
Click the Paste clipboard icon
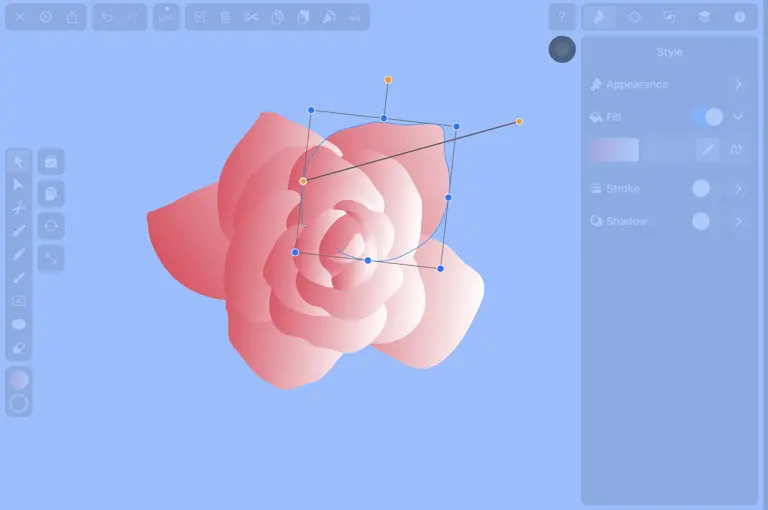pyautogui.click(x=303, y=17)
